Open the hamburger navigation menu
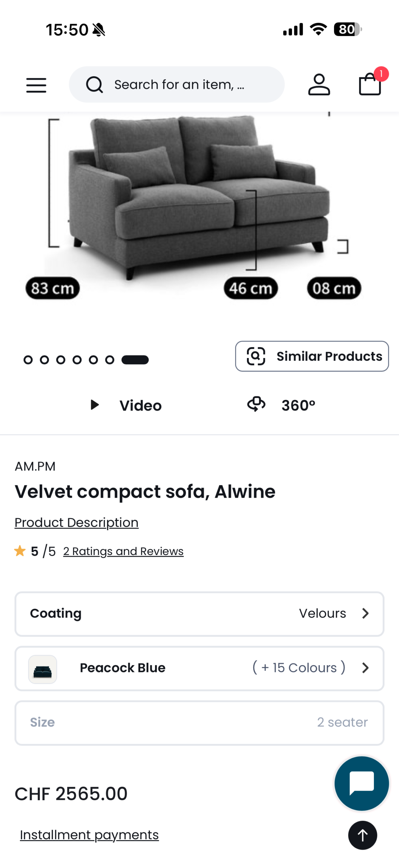The height and width of the screenshot is (868, 399). point(36,85)
